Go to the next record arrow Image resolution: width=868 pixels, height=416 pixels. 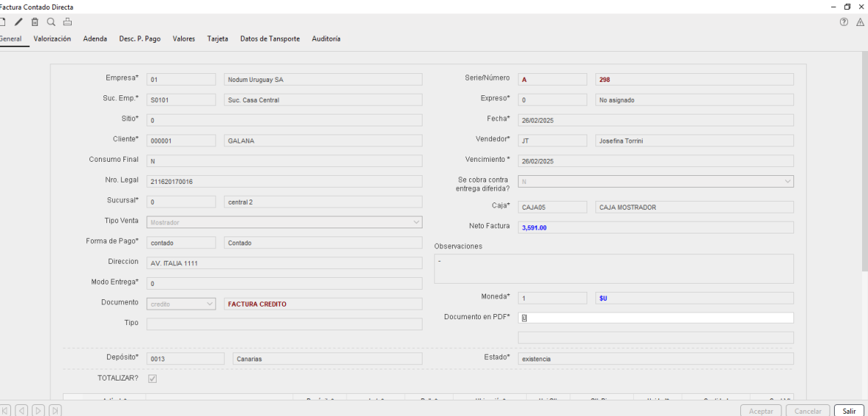(x=38, y=410)
